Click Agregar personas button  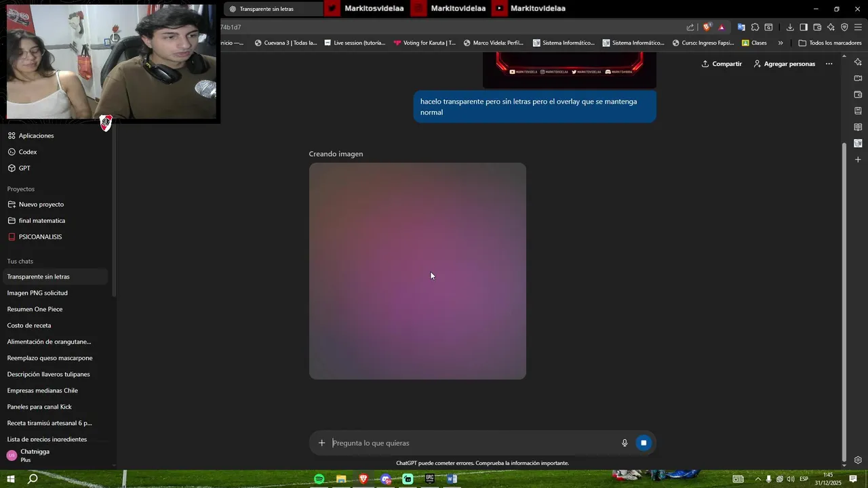784,64
